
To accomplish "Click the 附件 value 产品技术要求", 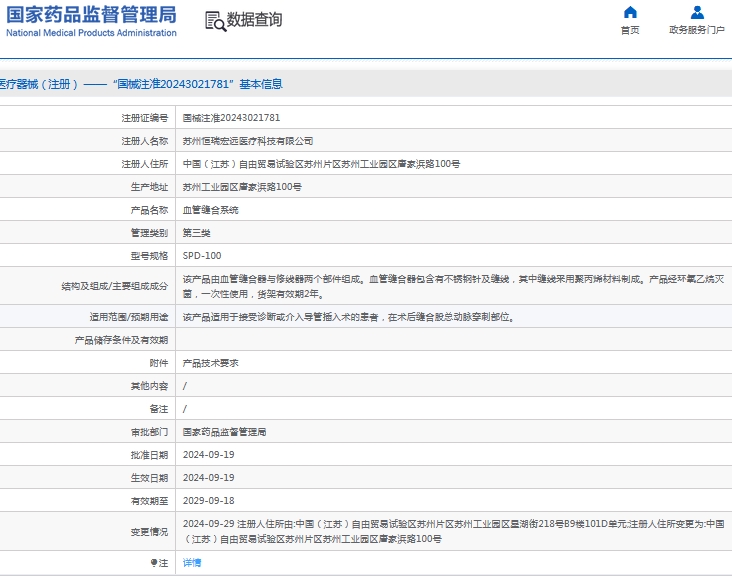I will (211, 363).
